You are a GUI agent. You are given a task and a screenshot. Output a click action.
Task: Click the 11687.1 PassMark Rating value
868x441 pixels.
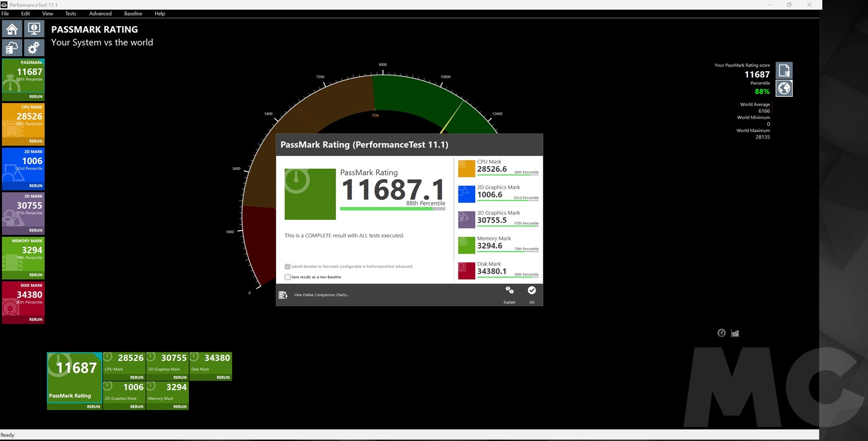click(x=393, y=189)
